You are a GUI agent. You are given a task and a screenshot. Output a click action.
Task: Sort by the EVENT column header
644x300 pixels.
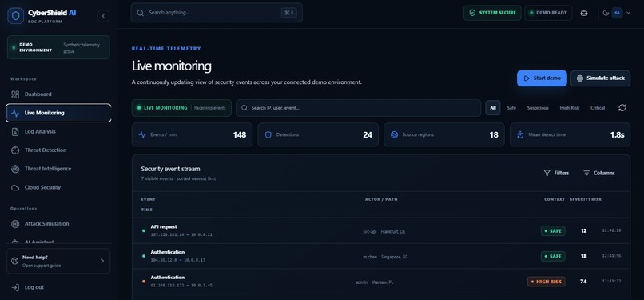tap(149, 199)
